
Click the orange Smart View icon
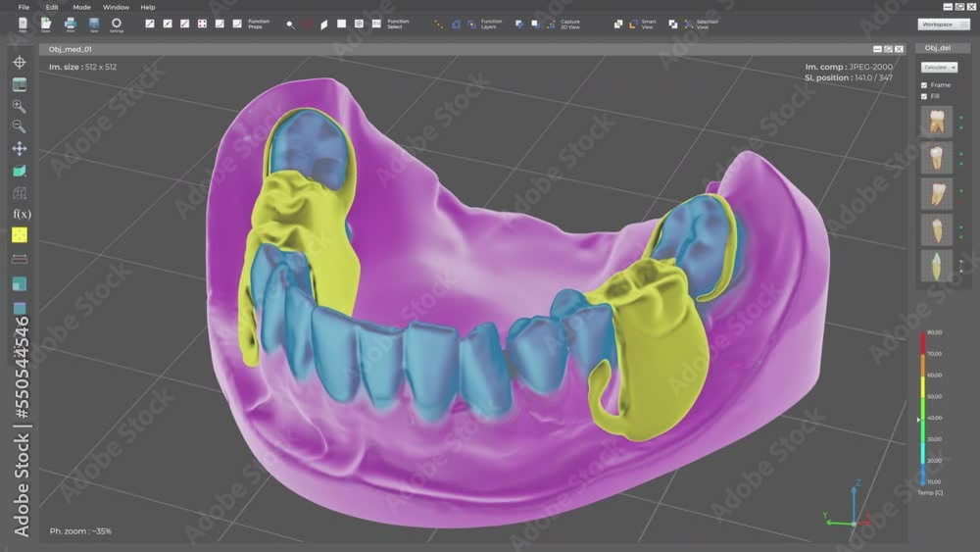coord(633,25)
